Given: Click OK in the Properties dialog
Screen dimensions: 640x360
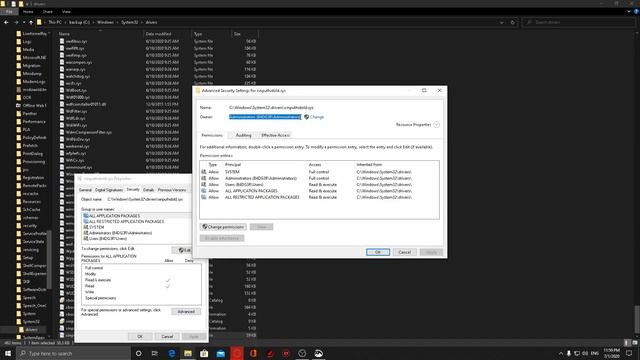Looking at the screenshot, I should pyautogui.click(x=140, y=337).
